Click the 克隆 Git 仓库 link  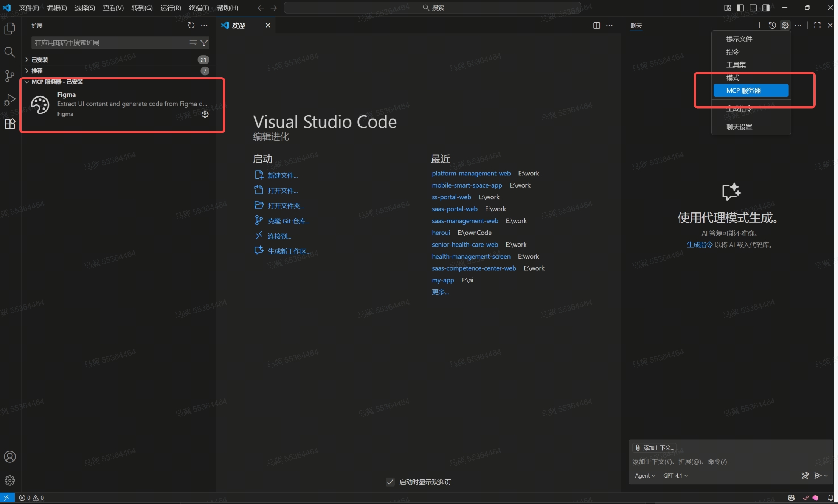[x=288, y=221]
